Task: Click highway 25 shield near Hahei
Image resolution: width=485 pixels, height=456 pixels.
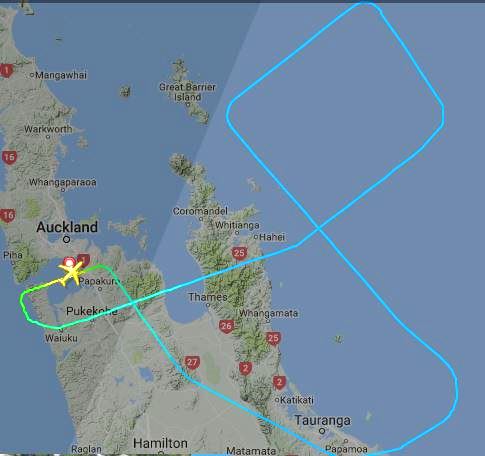Action: 239,253
